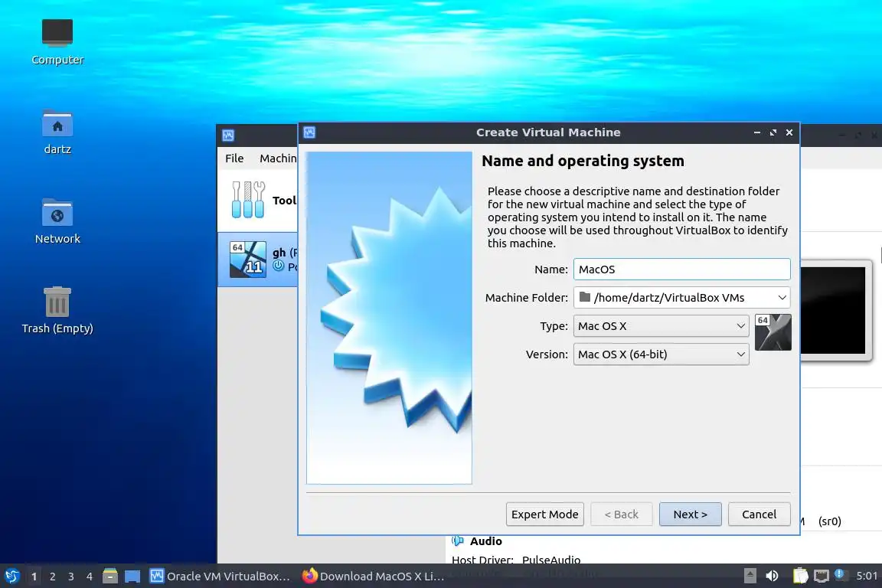The image size is (882, 588).
Task: Open the network monitor tray icon
Action: 822,576
